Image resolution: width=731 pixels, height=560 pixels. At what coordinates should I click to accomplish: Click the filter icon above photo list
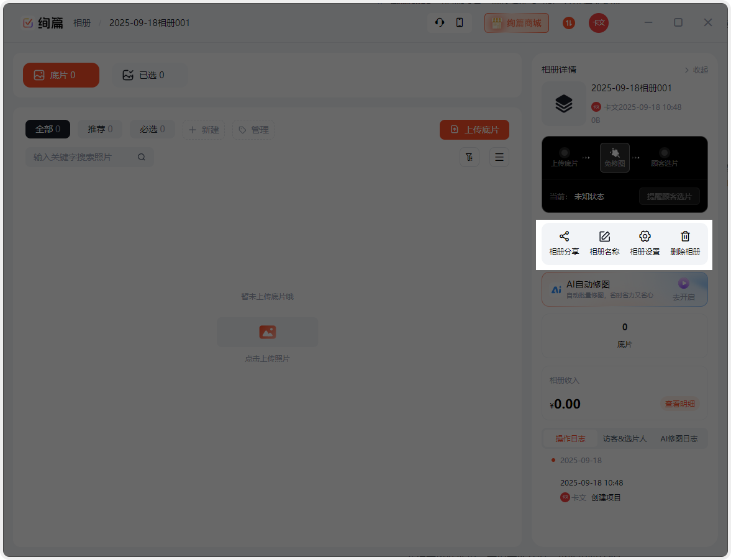(x=470, y=157)
